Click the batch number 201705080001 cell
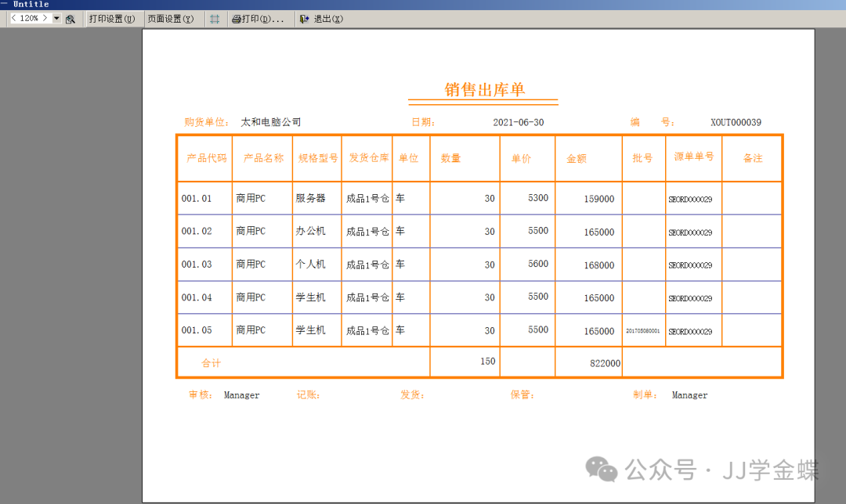This screenshot has height=504, width=846. 642,331
